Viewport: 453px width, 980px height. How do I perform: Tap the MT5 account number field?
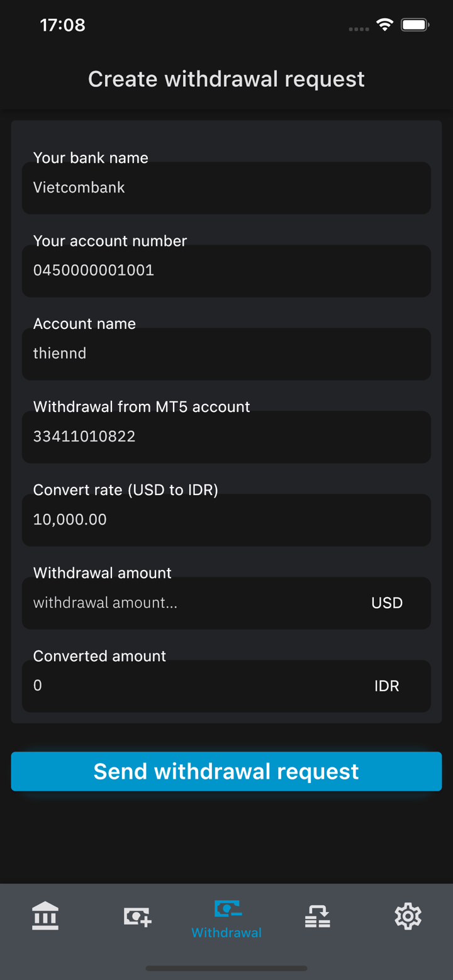pos(226,437)
